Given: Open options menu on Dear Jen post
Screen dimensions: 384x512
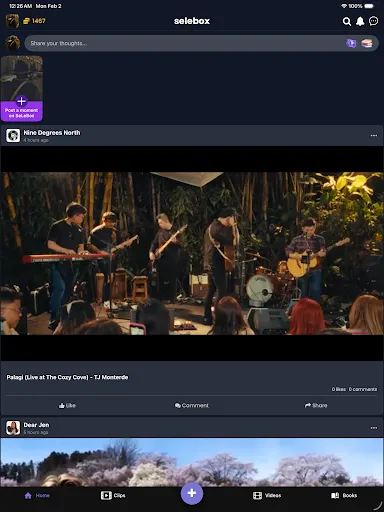Looking at the screenshot, I should [374, 428].
